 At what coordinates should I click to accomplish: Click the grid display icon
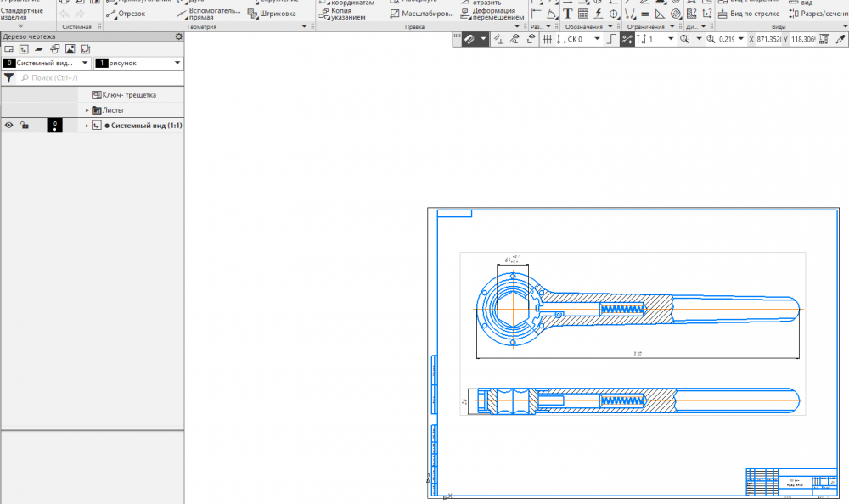[547, 40]
